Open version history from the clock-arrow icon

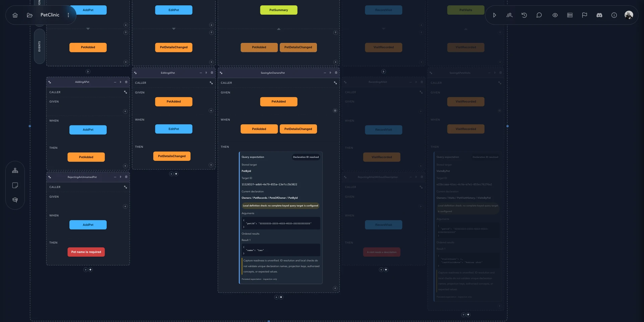point(524,15)
